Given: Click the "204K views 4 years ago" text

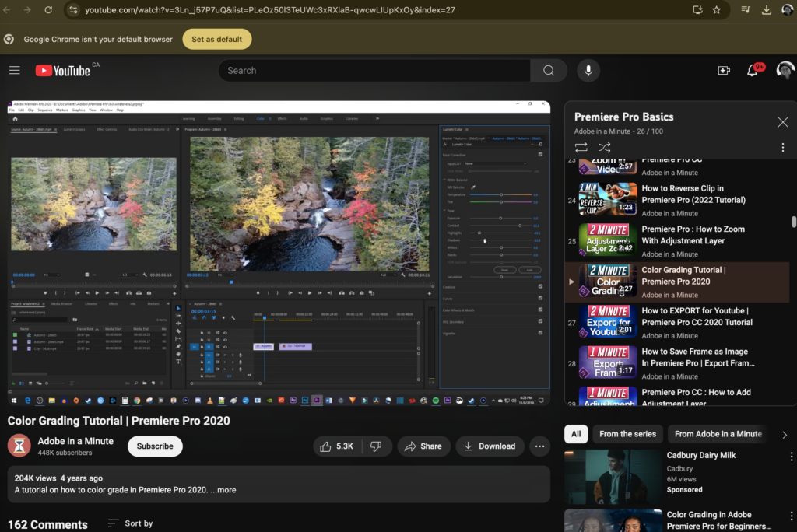Looking at the screenshot, I should 58,478.
